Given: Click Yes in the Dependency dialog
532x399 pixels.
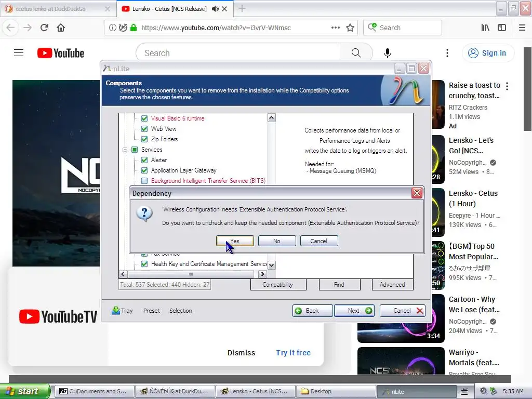Looking at the screenshot, I should click(x=235, y=241).
